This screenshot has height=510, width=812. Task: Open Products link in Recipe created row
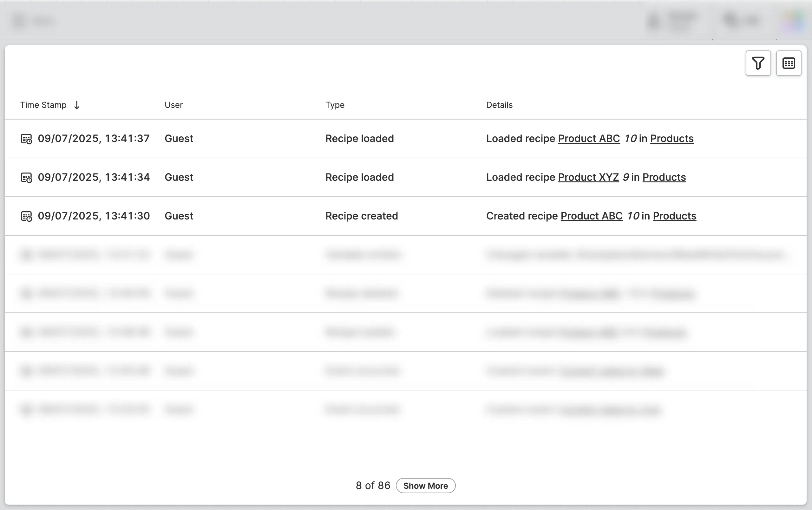point(674,216)
